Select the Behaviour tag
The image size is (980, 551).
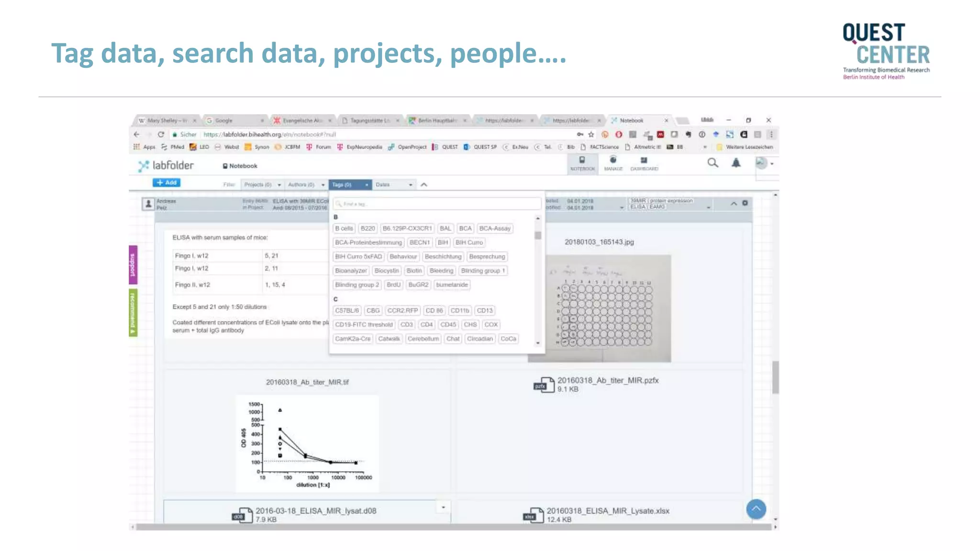(403, 256)
